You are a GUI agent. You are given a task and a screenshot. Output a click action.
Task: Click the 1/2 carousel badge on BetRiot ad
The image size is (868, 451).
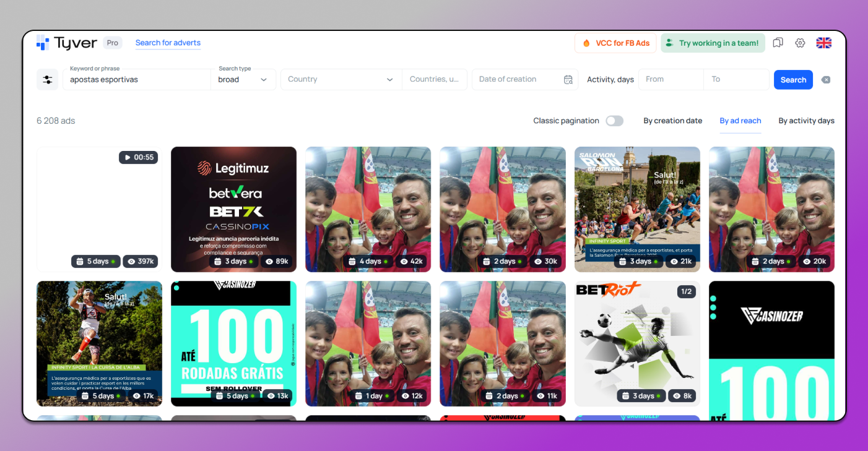tap(687, 291)
